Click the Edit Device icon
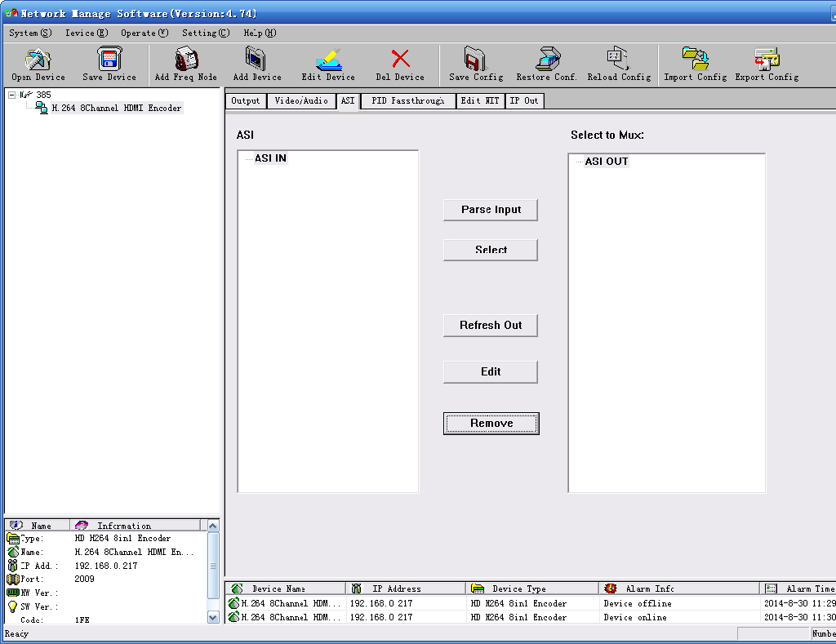Screen dimensions: 836x644 (x=328, y=59)
